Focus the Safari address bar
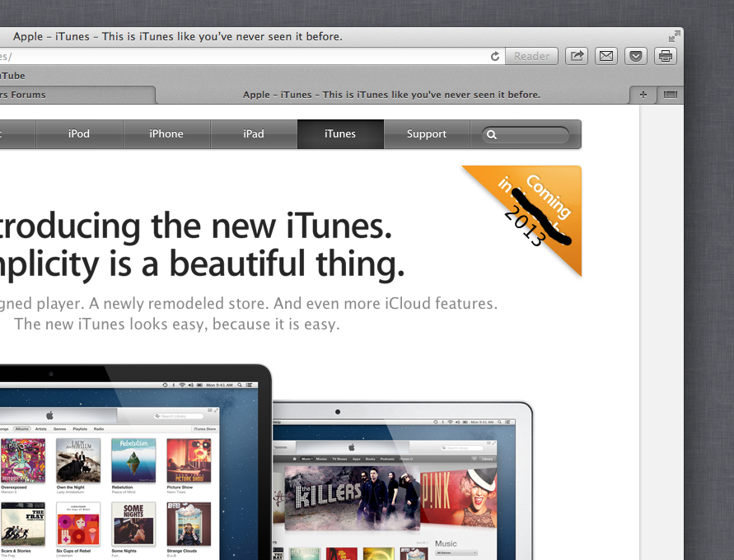This screenshot has height=560, width=734. pos(250,57)
